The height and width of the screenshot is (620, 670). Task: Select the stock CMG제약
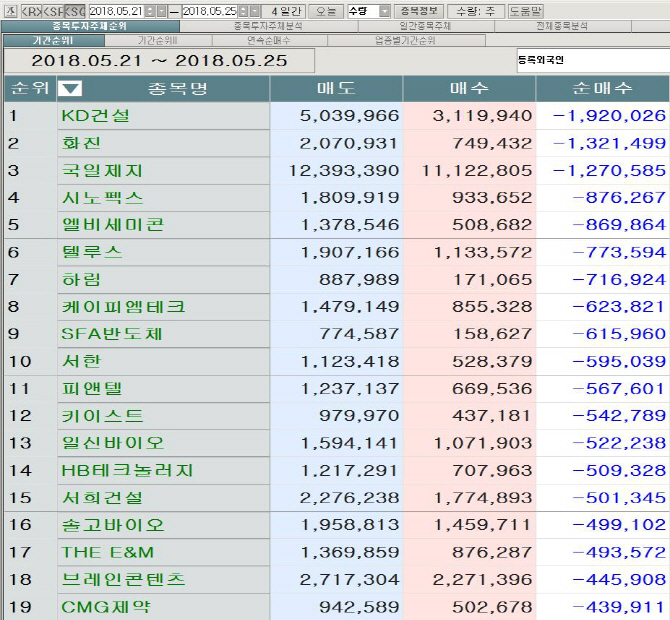click(106, 607)
